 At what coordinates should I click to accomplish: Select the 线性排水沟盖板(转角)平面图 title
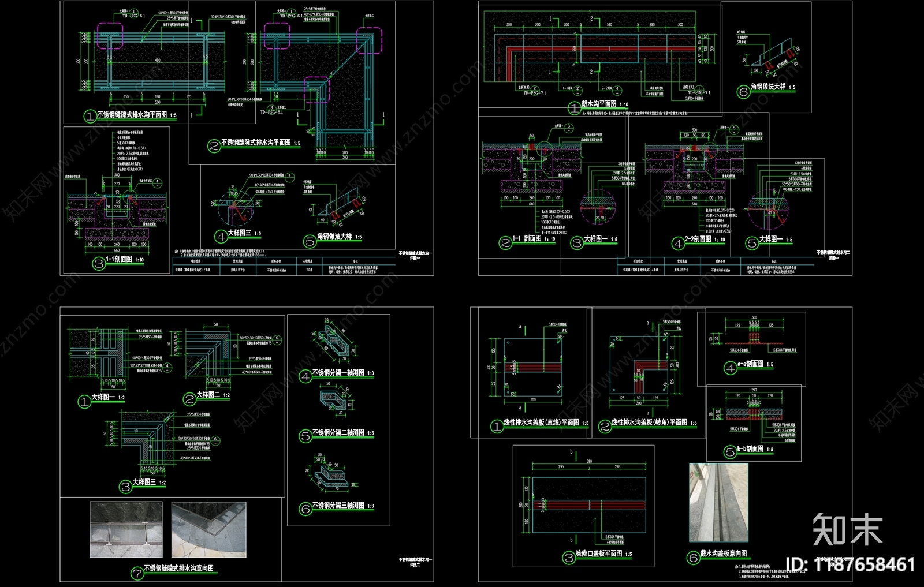click(x=647, y=424)
